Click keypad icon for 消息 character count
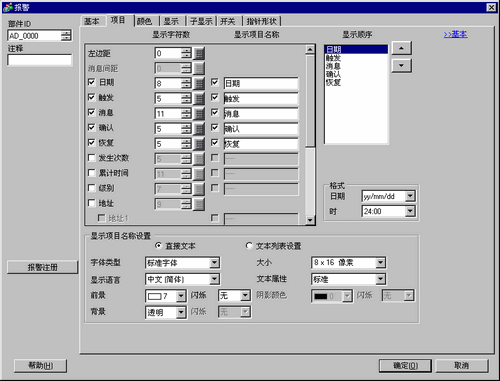 (x=199, y=114)
